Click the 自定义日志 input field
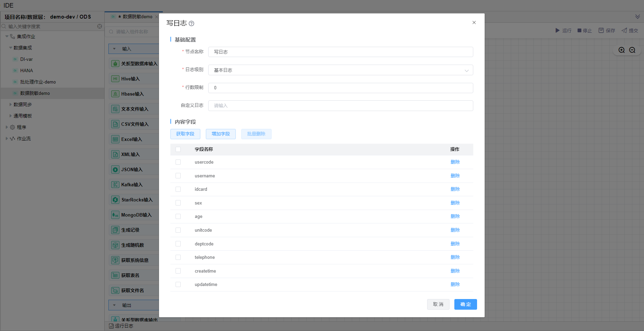This screenshot has width=644, height=331. pos(340,106)
